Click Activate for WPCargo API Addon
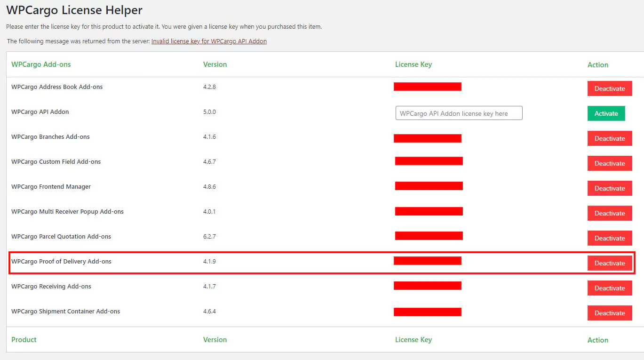Screen dimensions: 644x360 click(x=606, y=113)
